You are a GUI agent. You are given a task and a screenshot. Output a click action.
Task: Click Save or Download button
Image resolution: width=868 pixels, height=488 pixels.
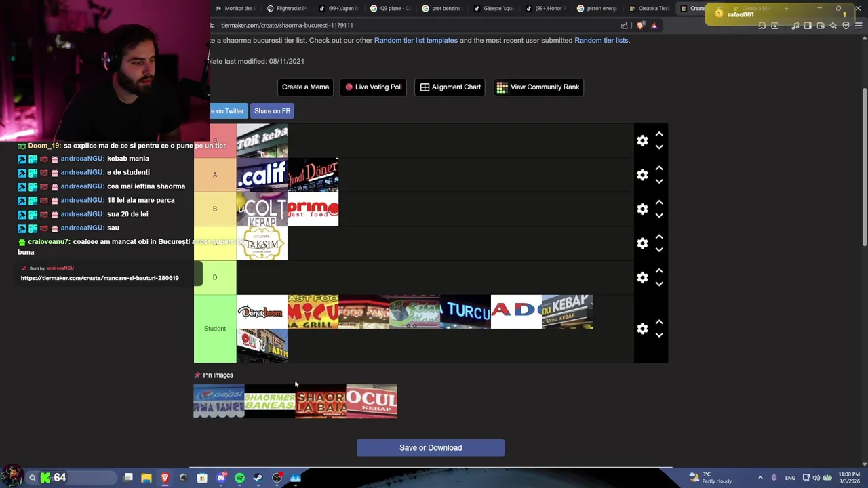click(x=431, y=447)
